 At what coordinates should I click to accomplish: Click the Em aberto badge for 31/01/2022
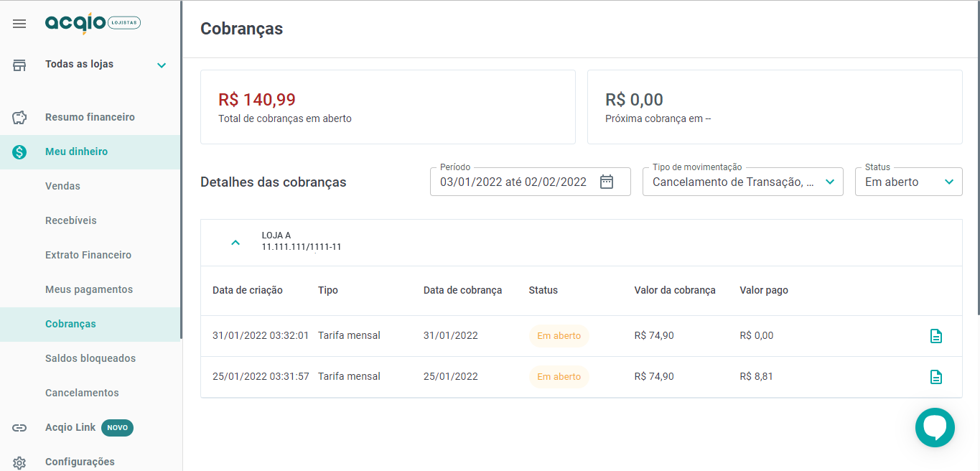click(x=559, y=335)
